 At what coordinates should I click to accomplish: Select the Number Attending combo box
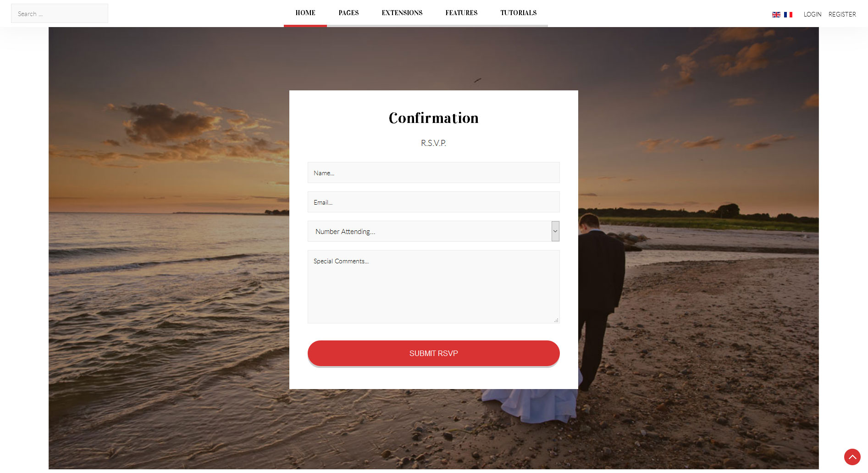click(433, 231)
